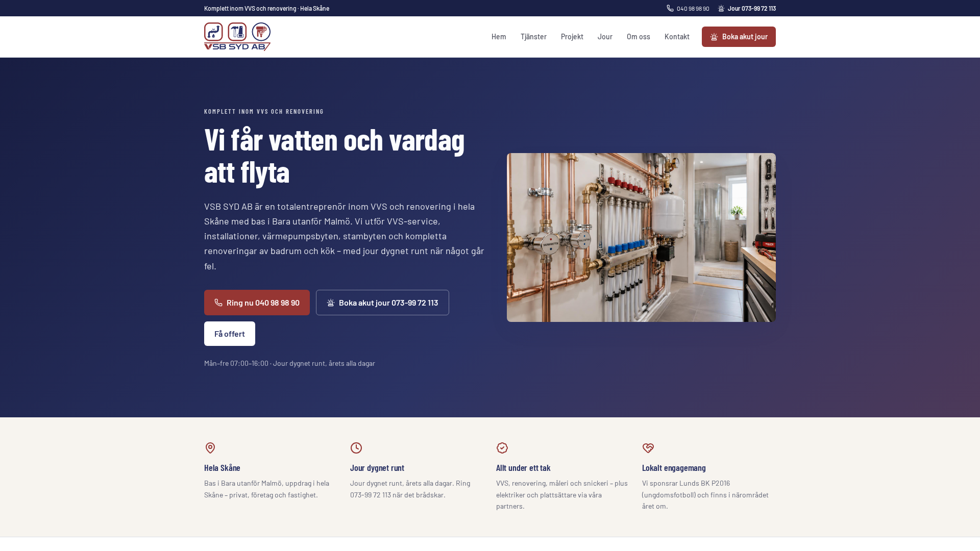Click the headline Vi får vatten och vardag att flyta
Viewport: 980px width, 551px height.
click(x=334, y=155)
